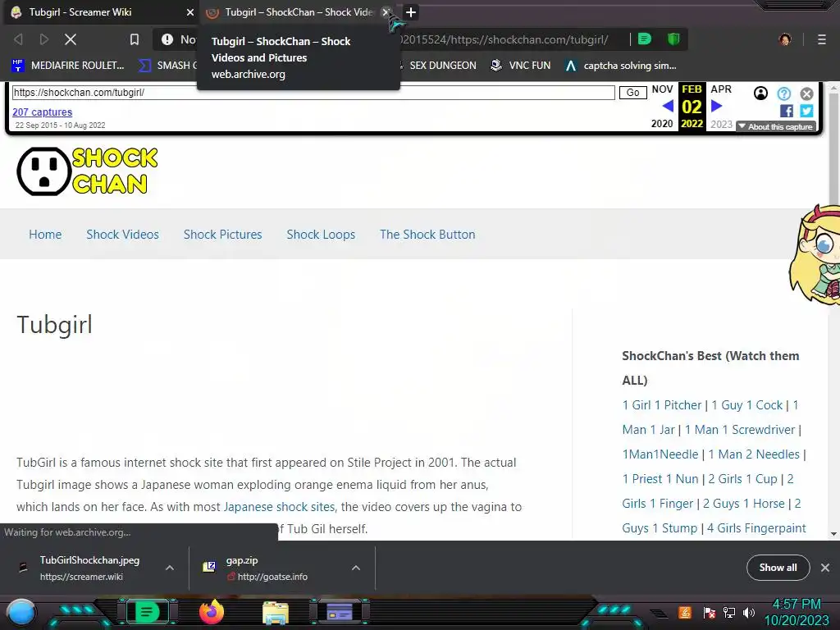Open TubGirlShockchan.jpeg download

(x=80, y=568)
